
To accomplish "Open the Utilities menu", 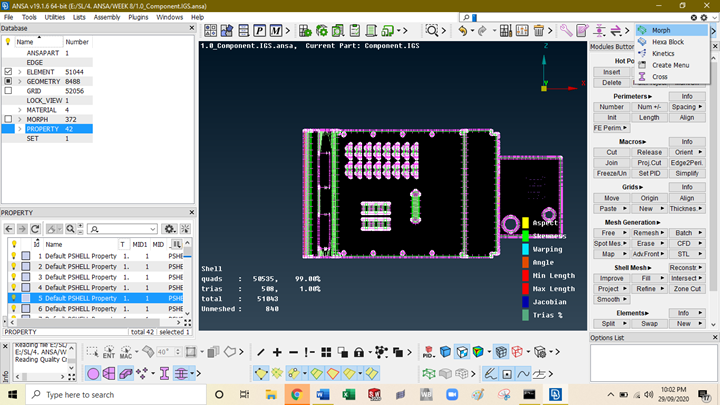I will pos(55,17).
